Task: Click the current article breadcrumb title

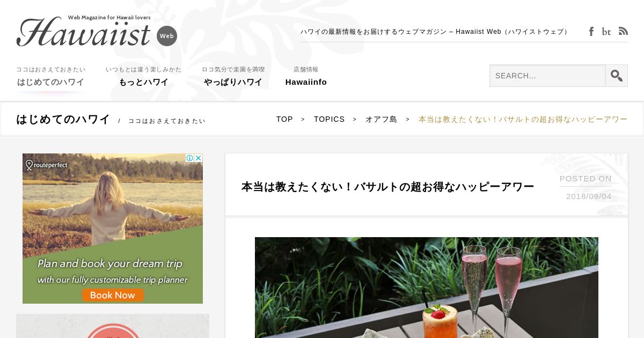Action: click(523, 119)
